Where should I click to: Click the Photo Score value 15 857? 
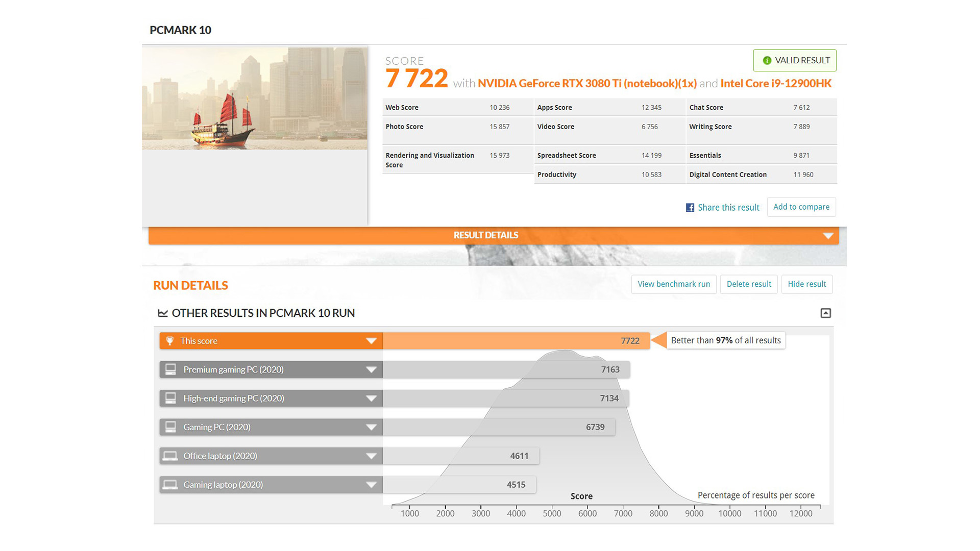click(499, 127)
